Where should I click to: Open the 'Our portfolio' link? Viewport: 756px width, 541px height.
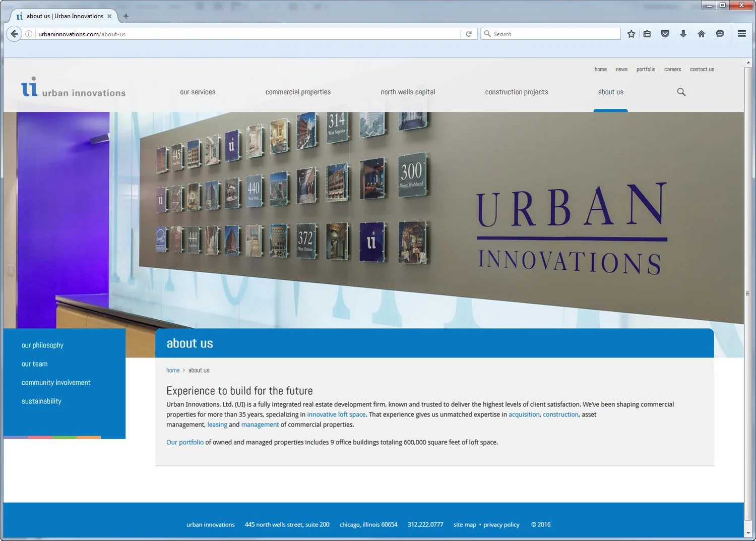pyautogui.click(x=185, y=442)
